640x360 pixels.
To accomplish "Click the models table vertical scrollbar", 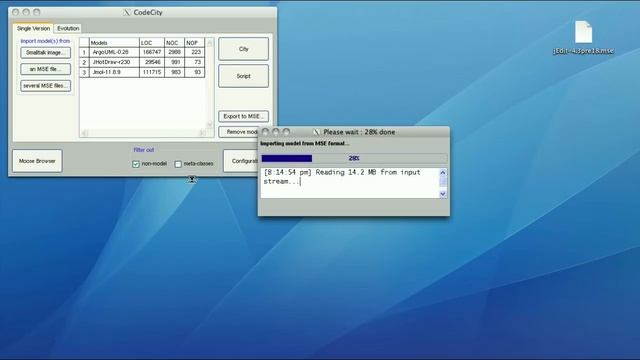I will tap(210, 83).
